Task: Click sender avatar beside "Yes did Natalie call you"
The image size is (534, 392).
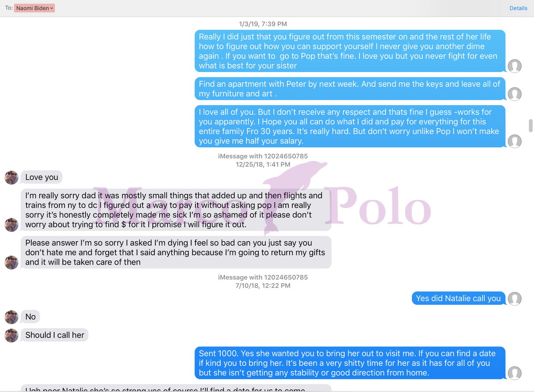Action: pyautogui.click(x=515, y=299)
